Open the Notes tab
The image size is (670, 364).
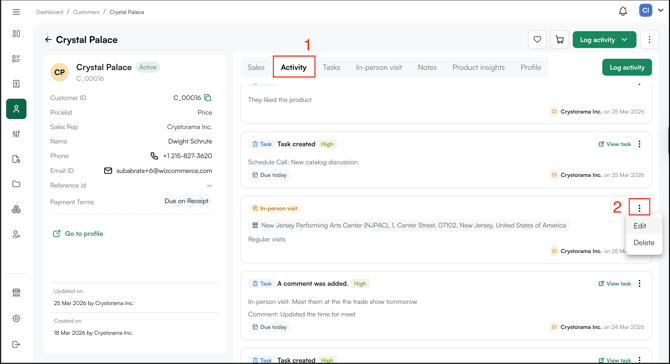coord(427,68)
